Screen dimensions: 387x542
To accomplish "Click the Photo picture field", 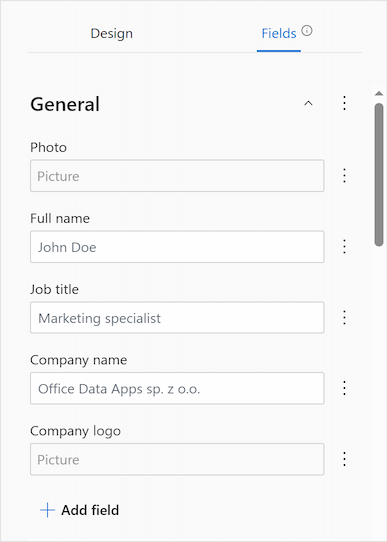I will (x=177, y=176).
